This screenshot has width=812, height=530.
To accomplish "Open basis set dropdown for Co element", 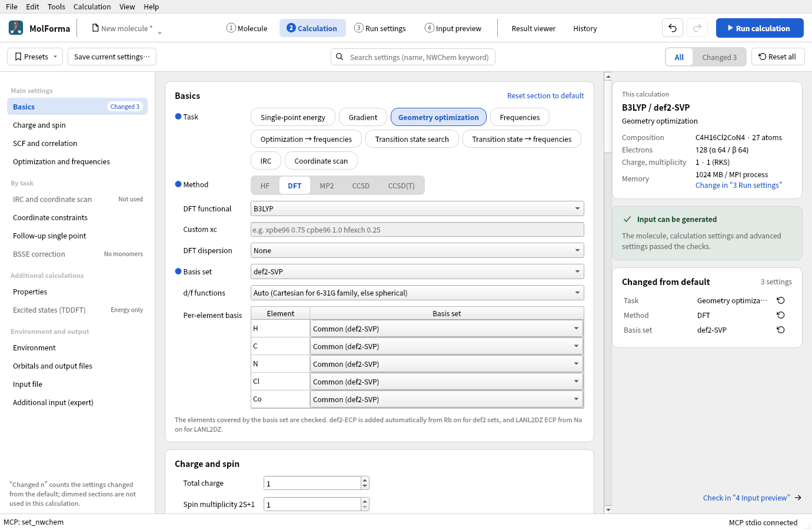I will pyautogui.click(x=447, y=399).
